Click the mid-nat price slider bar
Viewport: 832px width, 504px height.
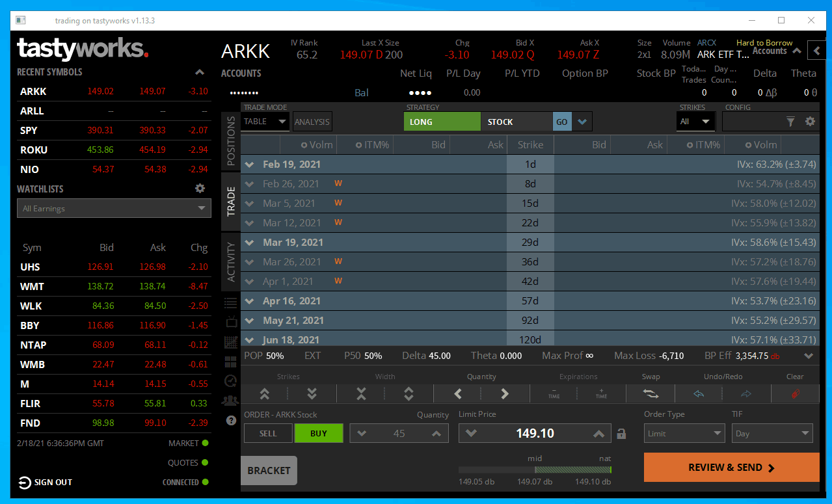click(x=535, y=470)
